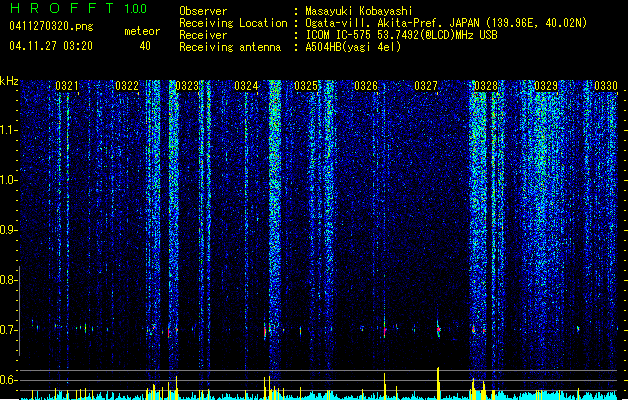Screen dimensions: 629x400
Task: Click the 0.7 frequency axis label
Action: point(9,330)
